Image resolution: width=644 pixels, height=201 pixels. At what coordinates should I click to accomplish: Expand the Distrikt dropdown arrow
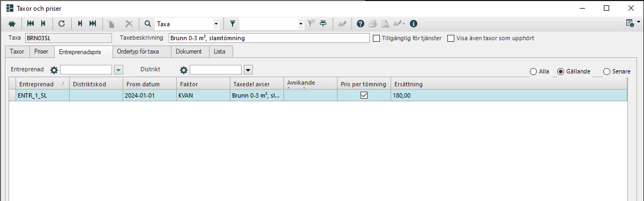(x=248, y=70)
